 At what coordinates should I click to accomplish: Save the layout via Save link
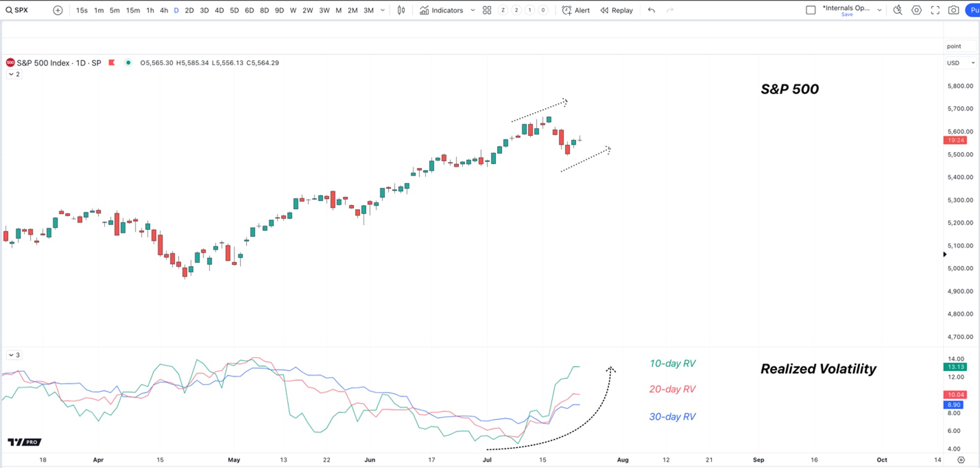pos(847,15)
